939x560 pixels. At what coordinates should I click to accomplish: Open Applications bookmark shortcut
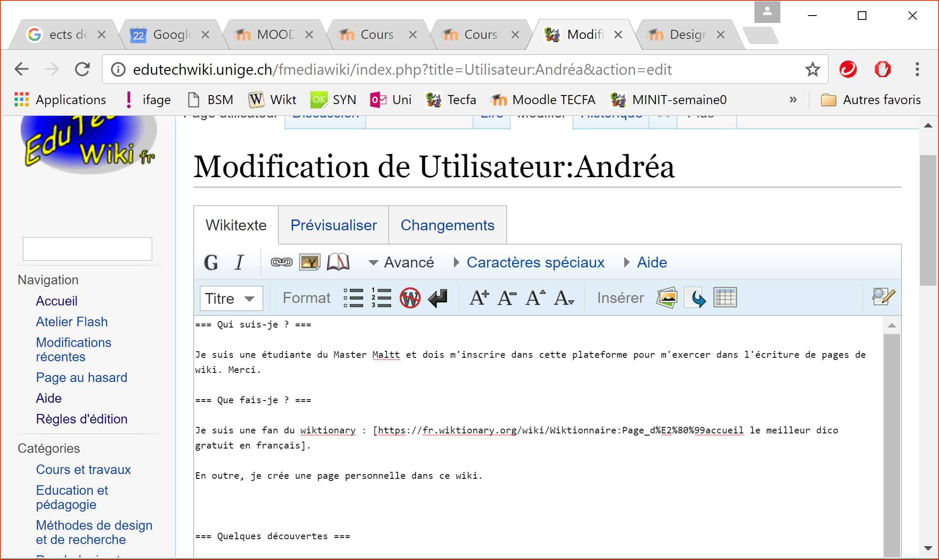click(x=60, y=100)
